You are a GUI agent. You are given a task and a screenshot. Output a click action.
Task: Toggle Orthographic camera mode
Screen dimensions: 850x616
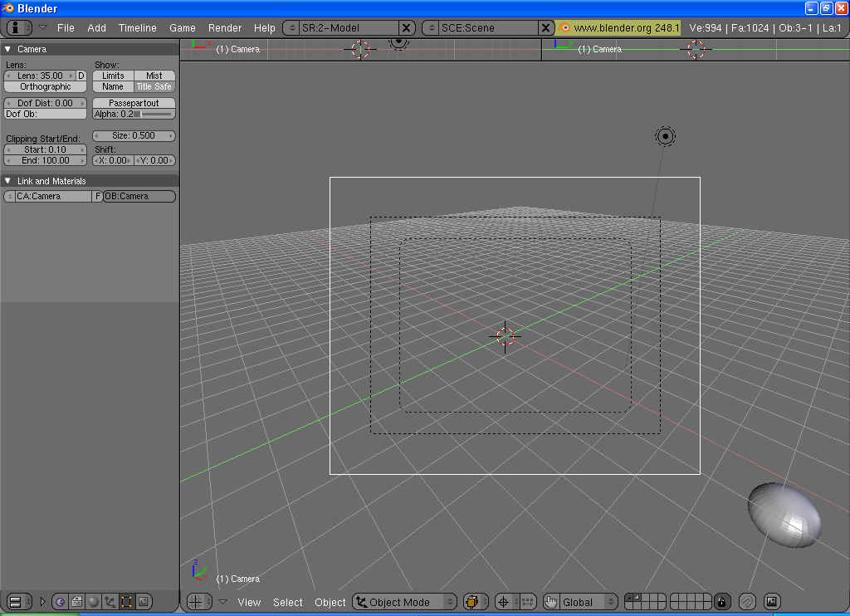(46, 86)
